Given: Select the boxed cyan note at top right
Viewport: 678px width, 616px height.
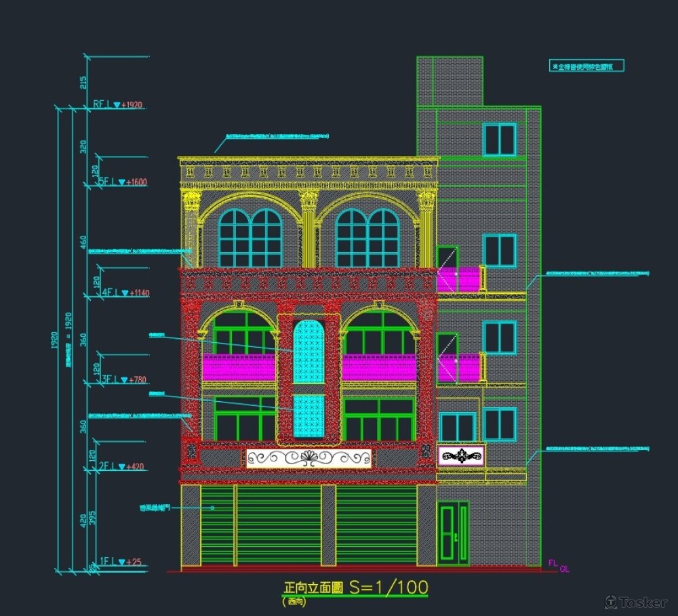Looking at the screenshot, I should (x=586, y=66).
